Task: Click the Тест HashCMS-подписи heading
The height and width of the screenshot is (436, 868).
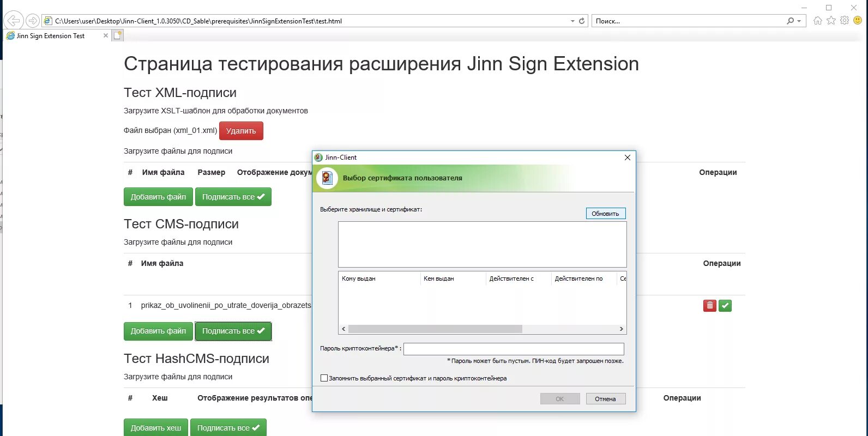Action: coord(196,358)
